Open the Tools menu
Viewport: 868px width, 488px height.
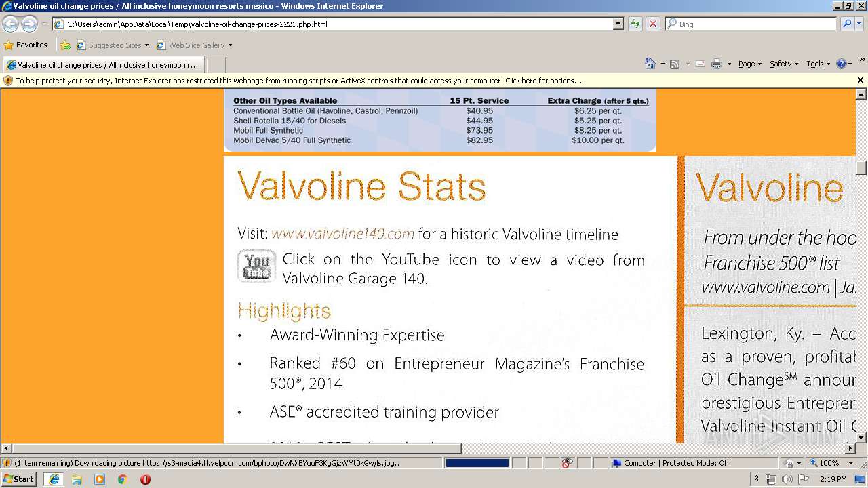point(818,64)
